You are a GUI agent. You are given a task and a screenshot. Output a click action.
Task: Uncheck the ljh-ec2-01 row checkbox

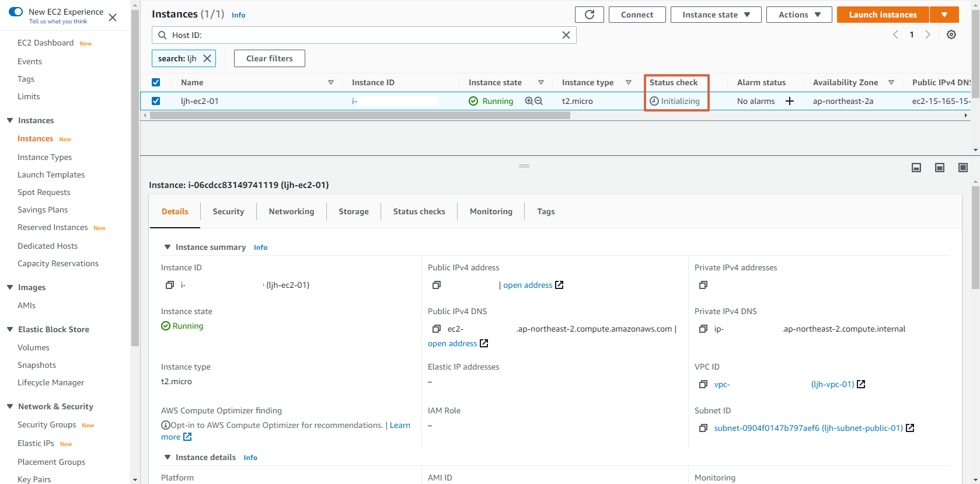156,101
